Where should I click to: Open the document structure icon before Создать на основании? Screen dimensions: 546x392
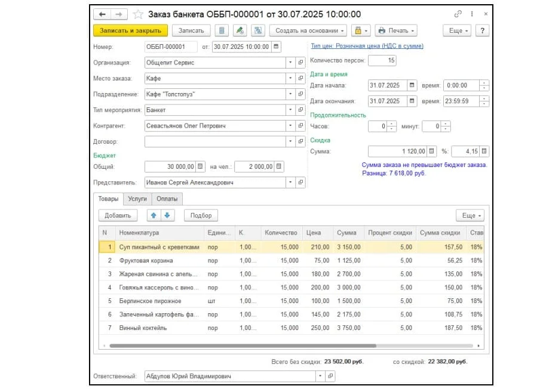258,30
